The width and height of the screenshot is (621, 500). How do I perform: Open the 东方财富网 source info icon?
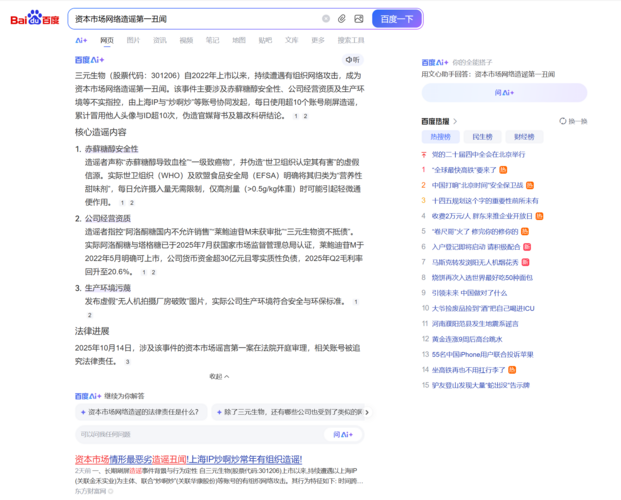tap(110, 491)
